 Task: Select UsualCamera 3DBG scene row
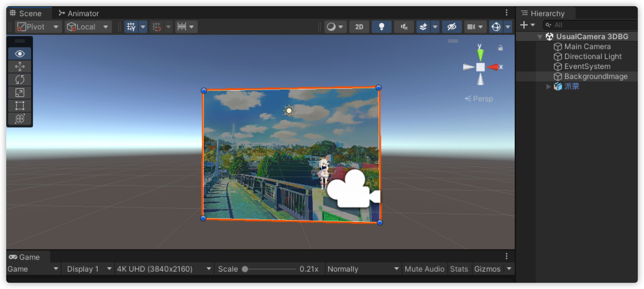(577, 36)
